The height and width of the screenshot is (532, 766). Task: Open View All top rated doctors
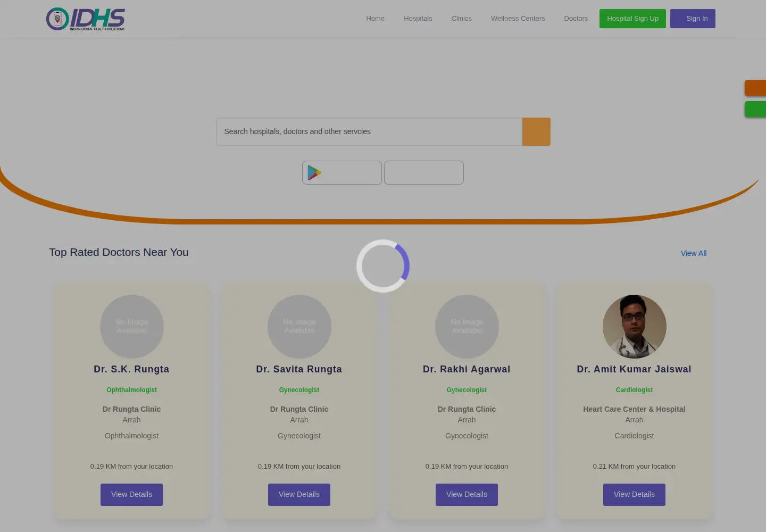694,253
